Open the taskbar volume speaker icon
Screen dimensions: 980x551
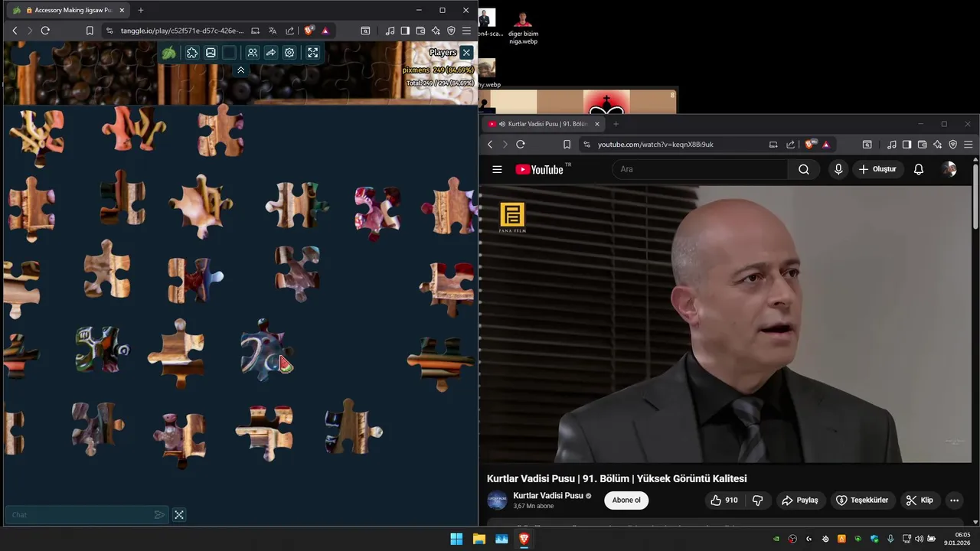(919, 539)
